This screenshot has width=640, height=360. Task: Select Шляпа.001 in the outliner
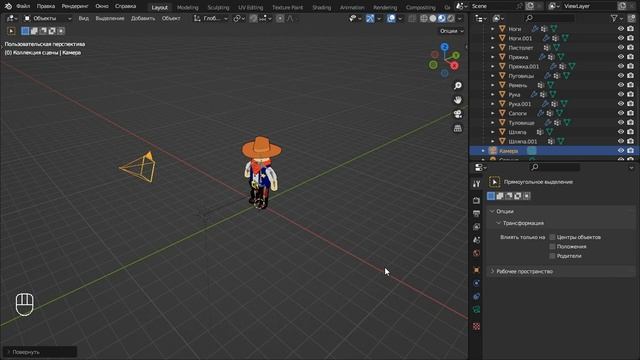[x=523, y=142]
